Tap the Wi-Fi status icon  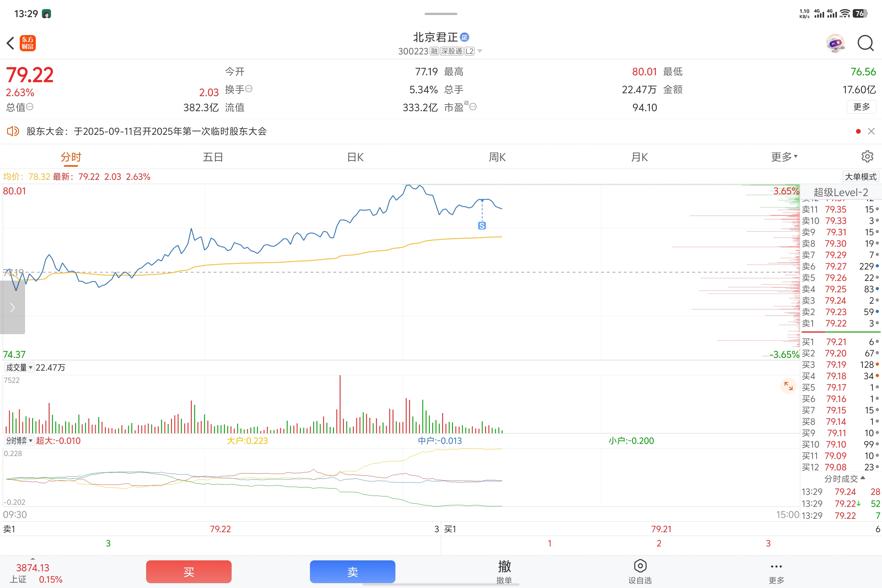[845, 13]
